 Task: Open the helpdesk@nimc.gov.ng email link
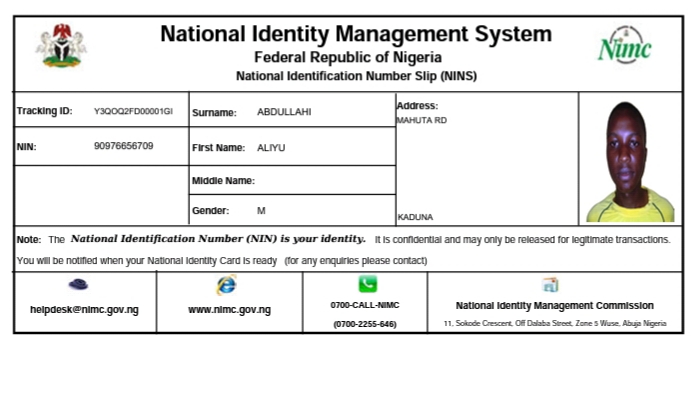[84, 310]
